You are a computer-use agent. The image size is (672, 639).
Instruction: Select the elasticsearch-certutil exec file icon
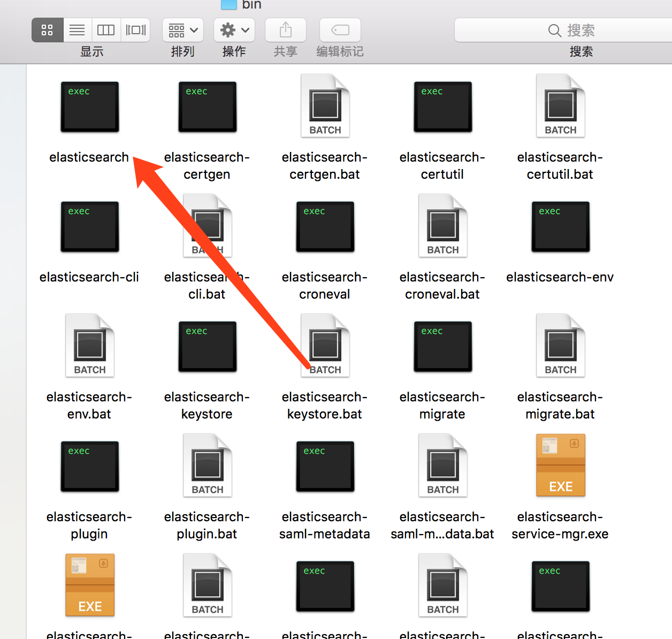coord(442,107)
